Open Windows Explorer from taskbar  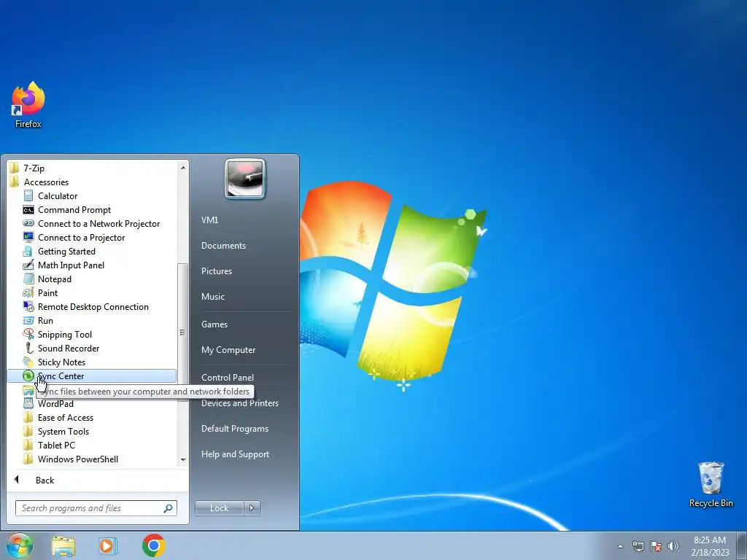tap(63, 545)
